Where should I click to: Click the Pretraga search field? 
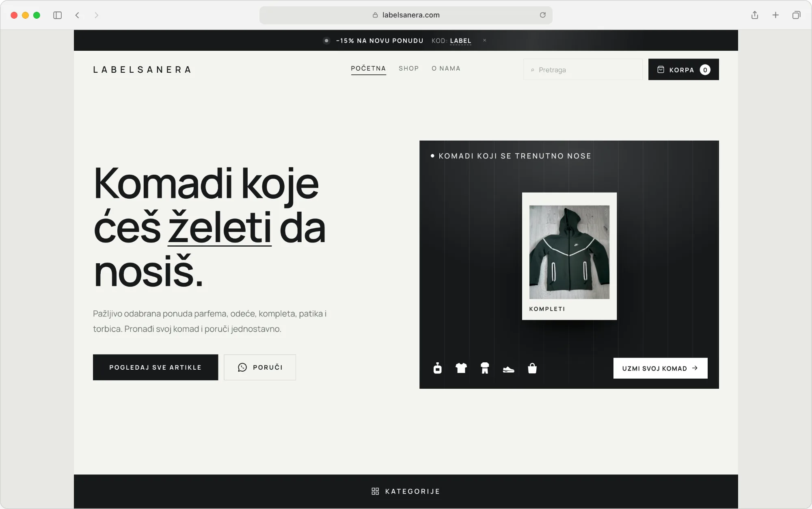[x=583, y=69]
